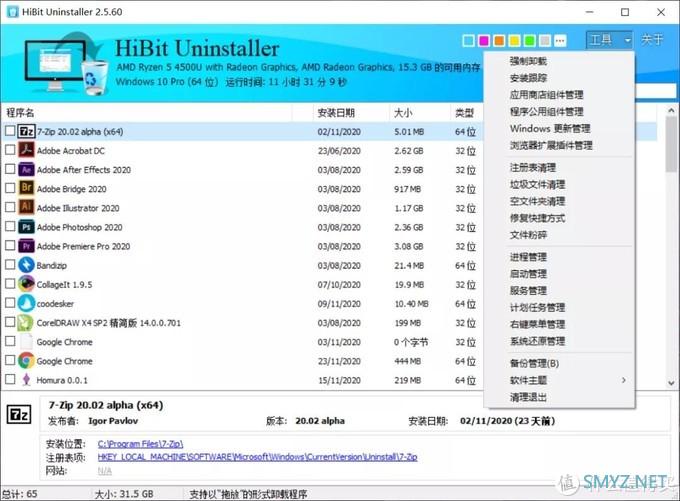This screenshot has height=501, width=680.
Task: Select the coodesker row name
Action: 55,304
